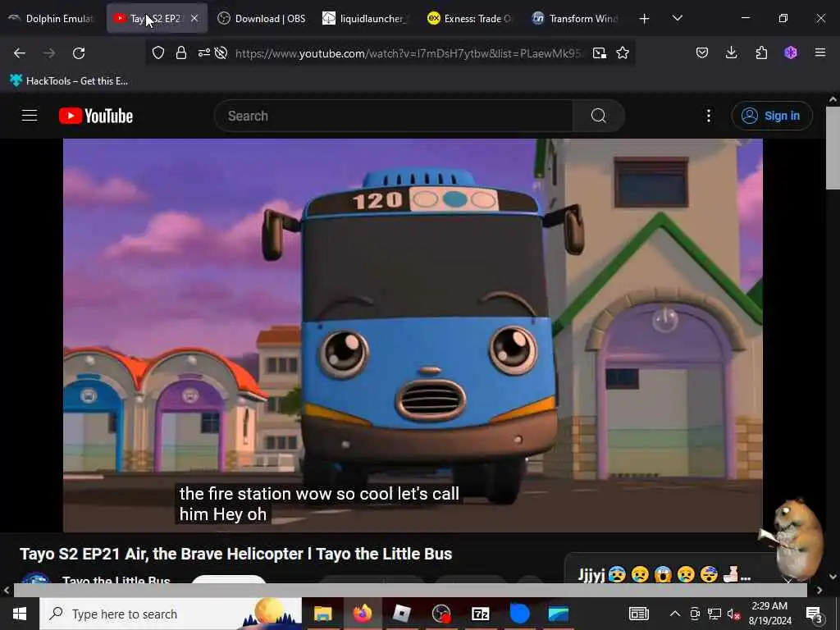The width and height of the screenshot is (840, 630).
Task: Switch to the liquidlauncher tab
Action: pos(366,18)
